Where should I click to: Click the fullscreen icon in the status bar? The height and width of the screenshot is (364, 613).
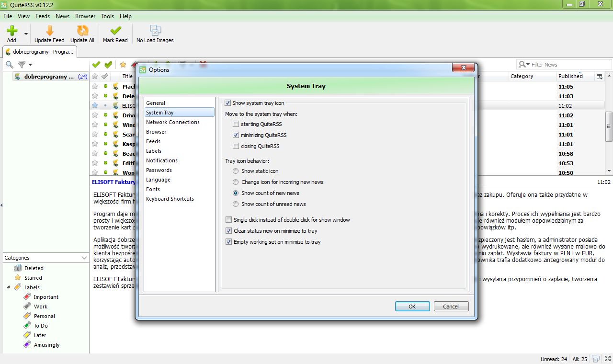pyautogui.click(x=608, y=359)
